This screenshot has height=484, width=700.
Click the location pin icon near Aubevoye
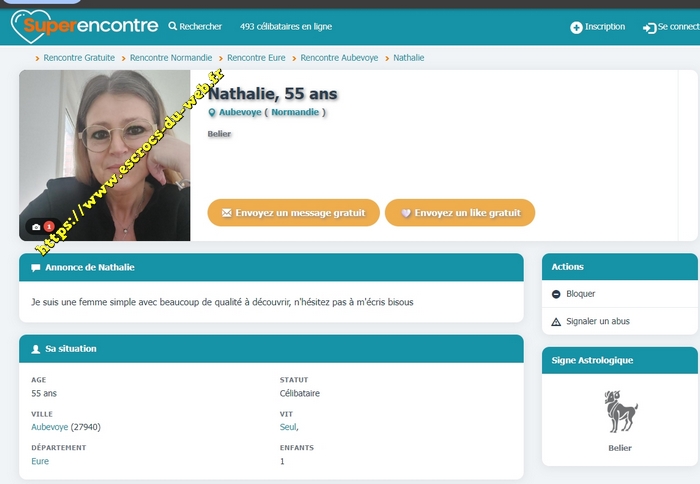212,113
